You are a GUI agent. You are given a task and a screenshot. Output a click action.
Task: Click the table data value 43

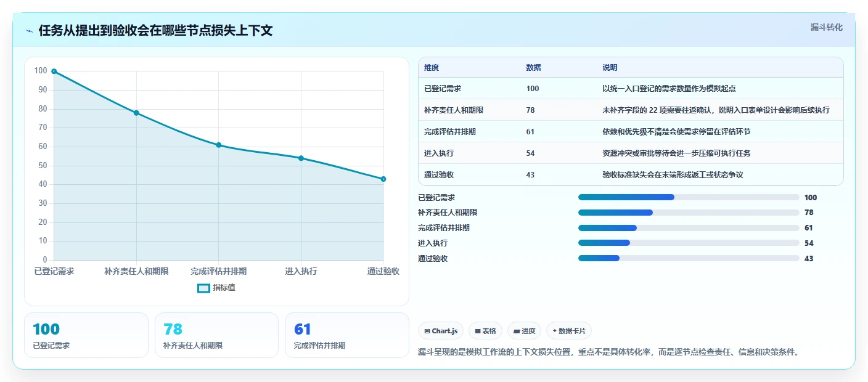[x=531, y=175]
